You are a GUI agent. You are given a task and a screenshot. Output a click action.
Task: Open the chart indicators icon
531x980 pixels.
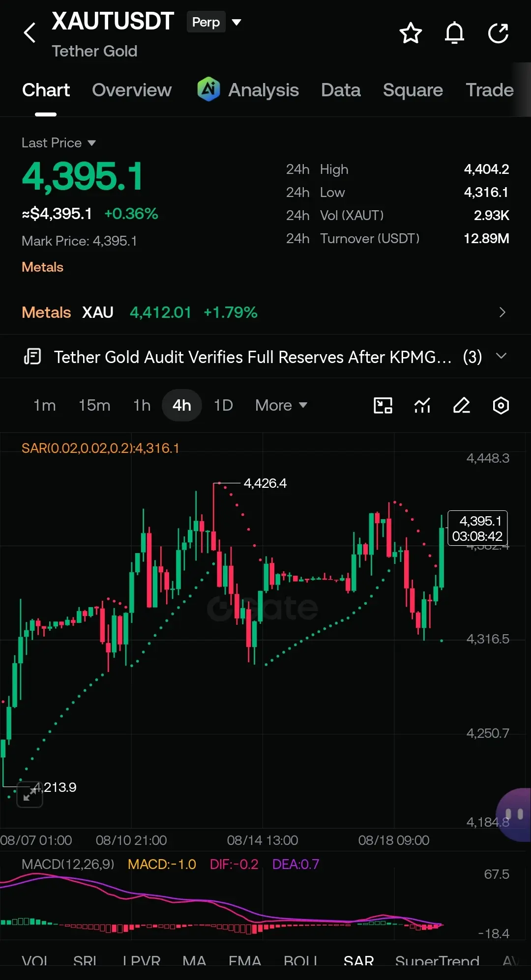422,405
